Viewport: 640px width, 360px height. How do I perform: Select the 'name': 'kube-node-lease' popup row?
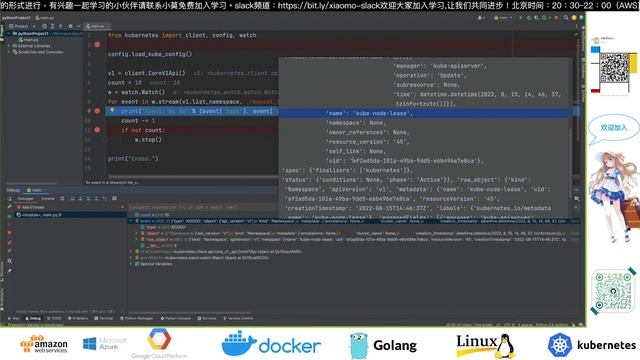click(424, 113)
